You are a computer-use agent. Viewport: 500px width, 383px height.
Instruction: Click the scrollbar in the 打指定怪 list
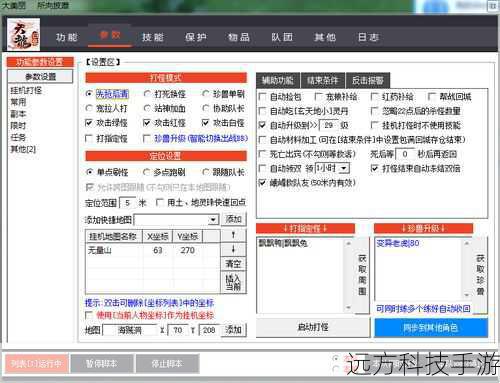(348, 275)
